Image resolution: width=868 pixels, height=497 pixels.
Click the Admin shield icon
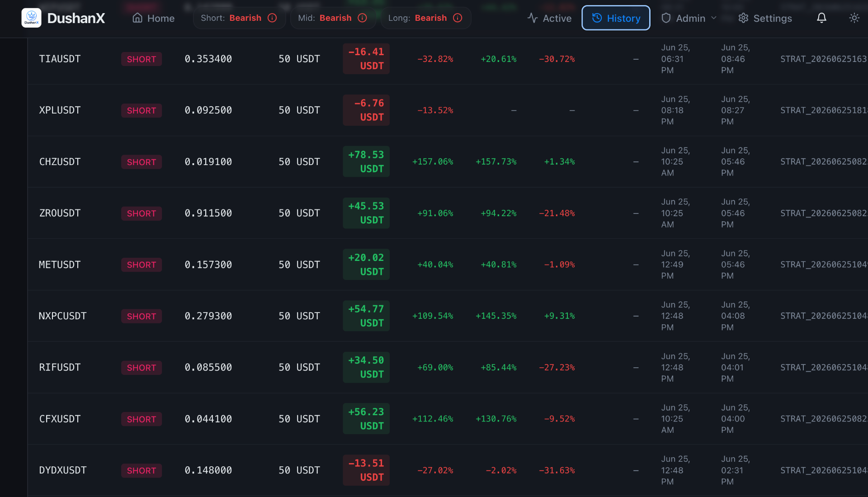666,18
